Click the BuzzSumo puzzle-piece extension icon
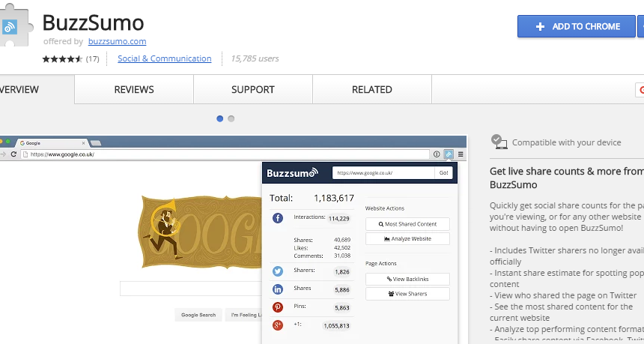This screenshot has height=344, width=644. (x=14, y=25)
